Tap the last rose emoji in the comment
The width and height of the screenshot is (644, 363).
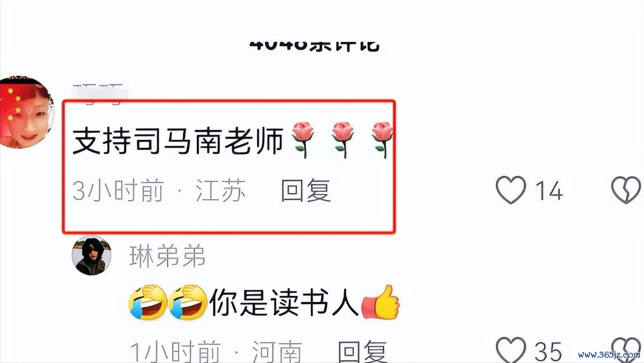pos(382,140)
